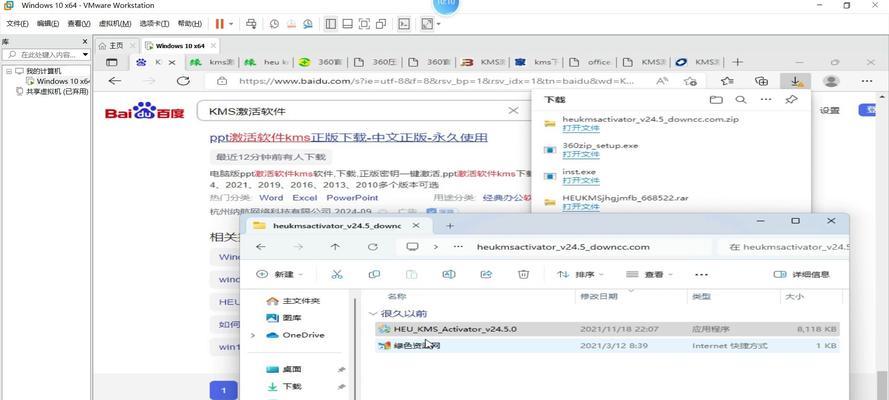Add this page to Edge favorites
The width and height of the screenshot is (889, 400).
click(690, 81)
